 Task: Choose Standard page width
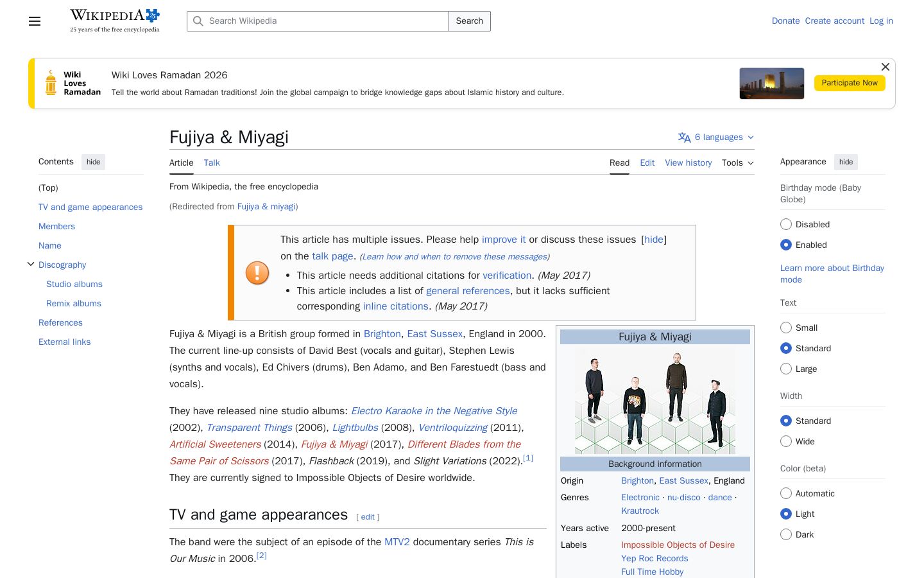click(x=786, y=421)
